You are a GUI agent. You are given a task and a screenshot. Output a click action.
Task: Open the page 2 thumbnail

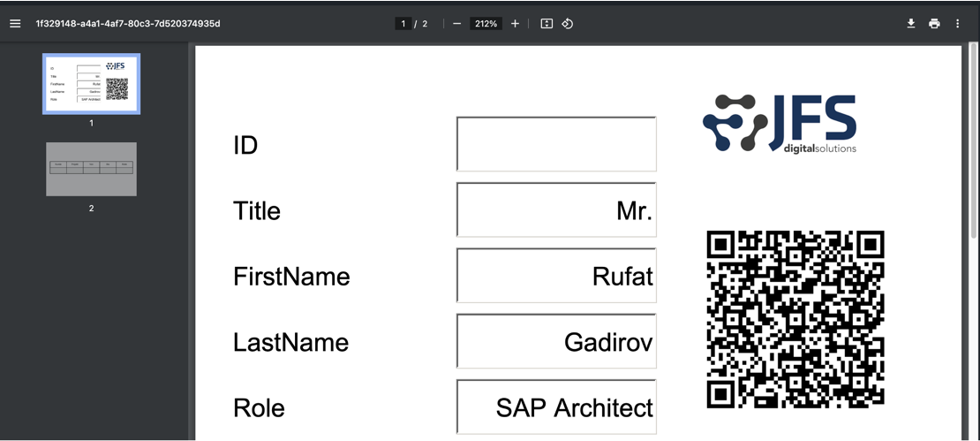pos(91,169)
